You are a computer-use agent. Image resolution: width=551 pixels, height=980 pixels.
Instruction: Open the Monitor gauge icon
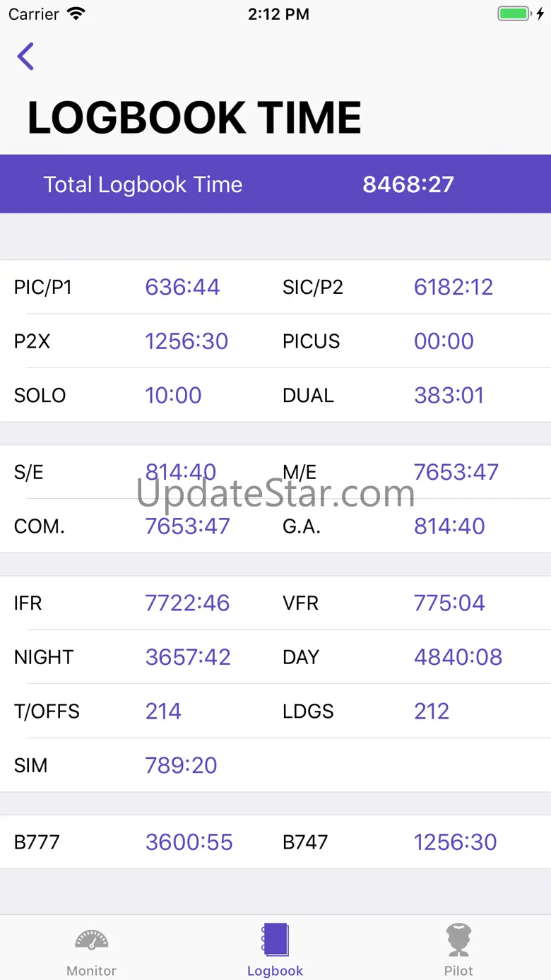point(92,940)
